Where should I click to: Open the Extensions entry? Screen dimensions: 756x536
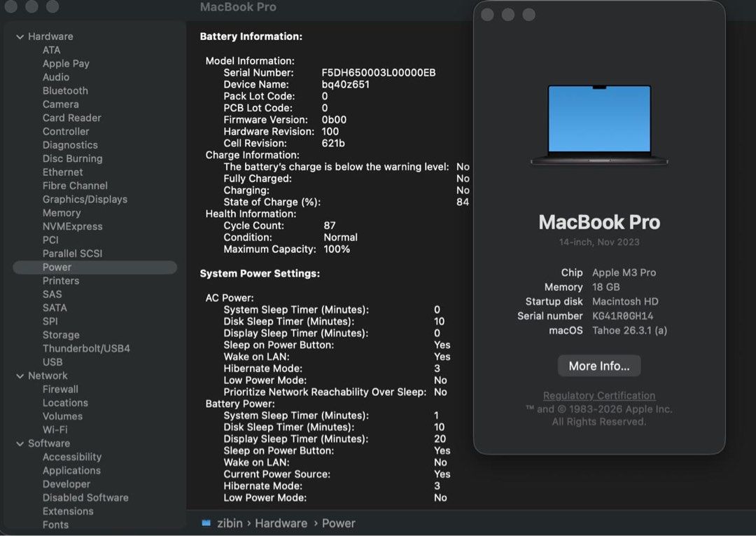[67, 511]
